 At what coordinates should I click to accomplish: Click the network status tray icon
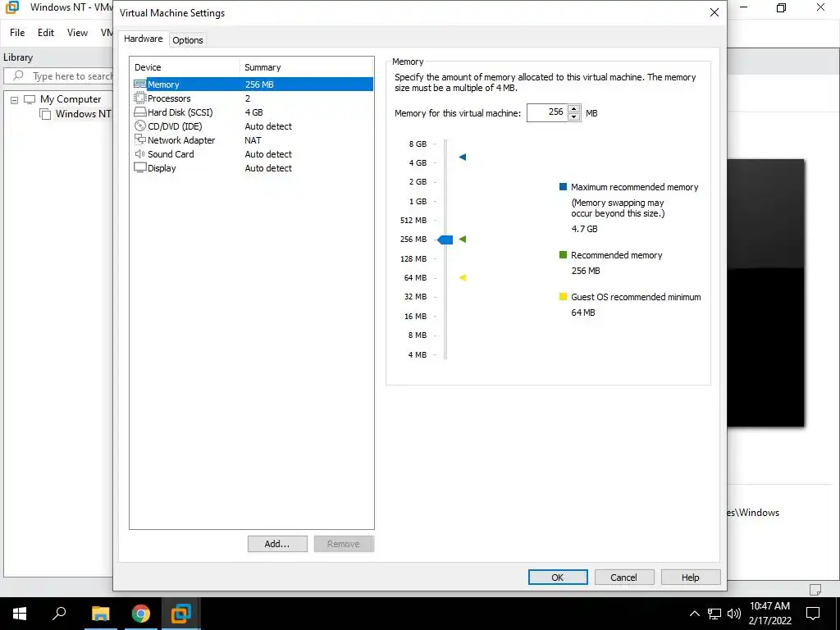(x=714, y=614)
